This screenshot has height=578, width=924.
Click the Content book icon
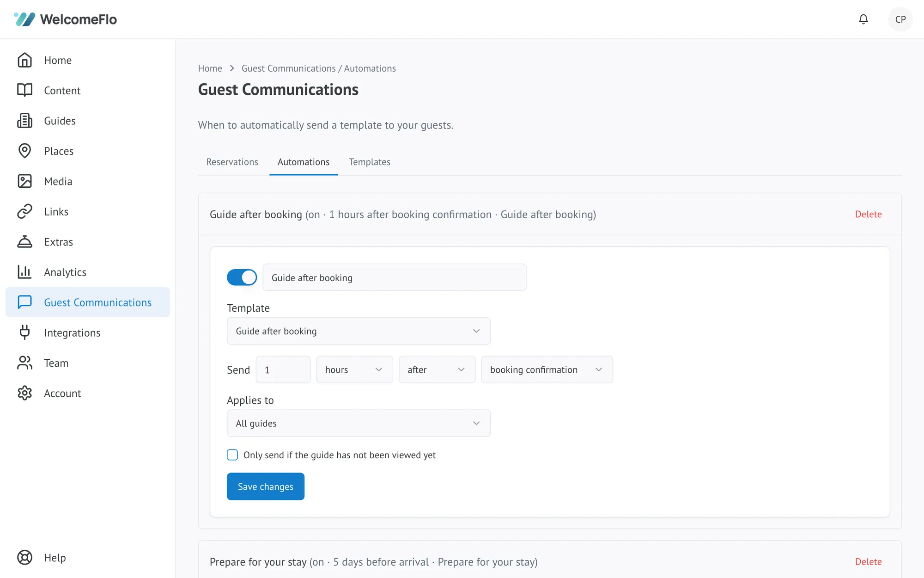coord(24,90)
